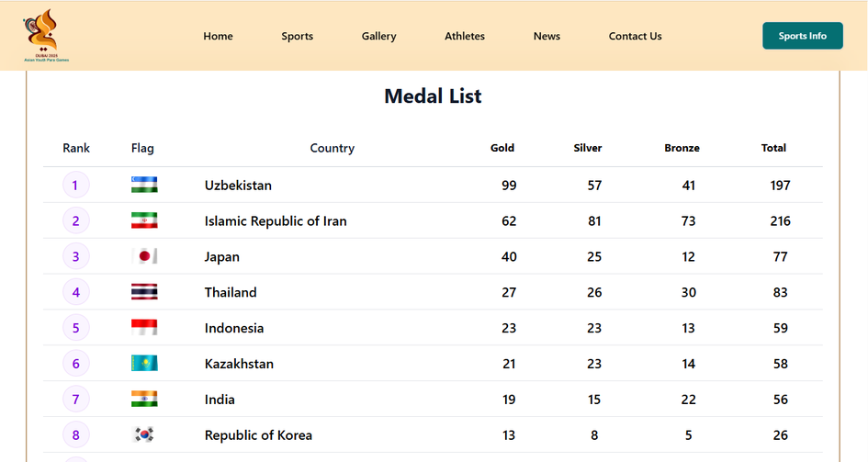Click the Total column header
868x462 pixels.
tap(773, 148)
